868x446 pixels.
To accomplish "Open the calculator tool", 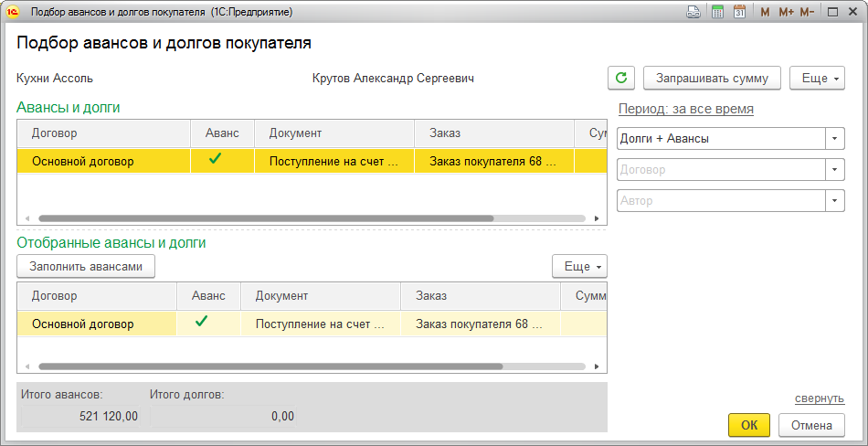I will [x=718, y=13].
